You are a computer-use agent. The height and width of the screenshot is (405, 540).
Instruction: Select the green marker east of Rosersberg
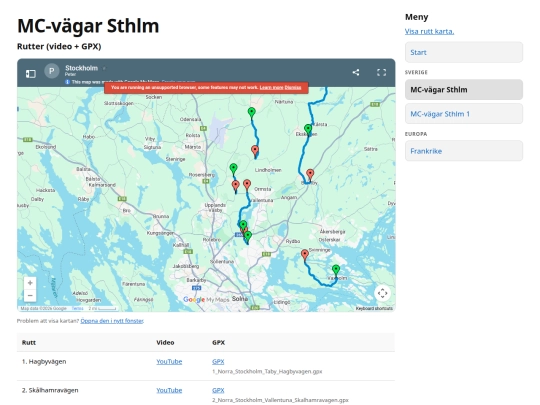tap(233, 168)
